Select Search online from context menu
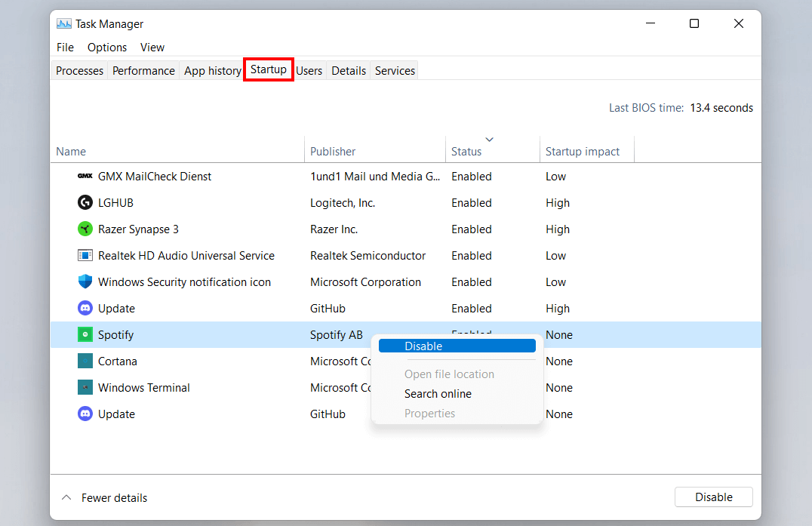This screenshot has width=812, height=526. click(x=438, y=393)
